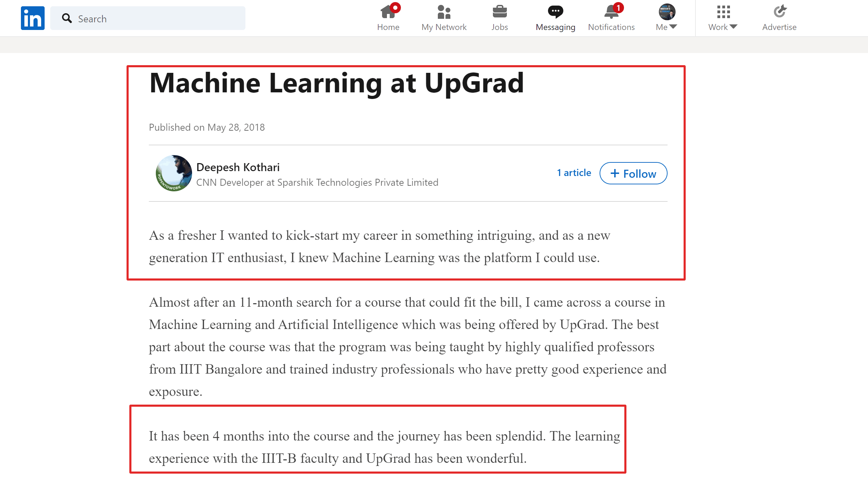Select the Notifications label in navbar
Viewport: 868px width, 490px height.
point(611,27)
